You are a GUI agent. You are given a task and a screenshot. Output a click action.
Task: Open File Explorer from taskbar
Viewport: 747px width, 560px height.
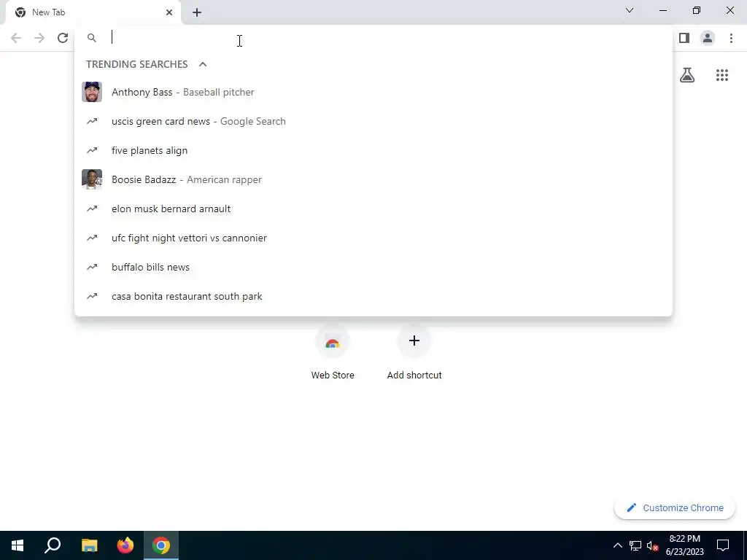click(x=89, y=545)
